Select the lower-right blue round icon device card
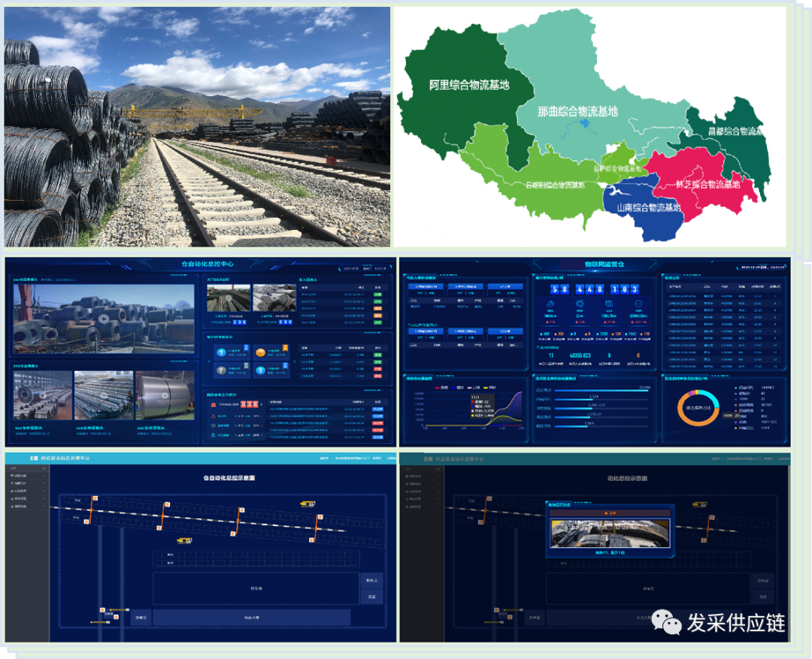 point(271,370)
